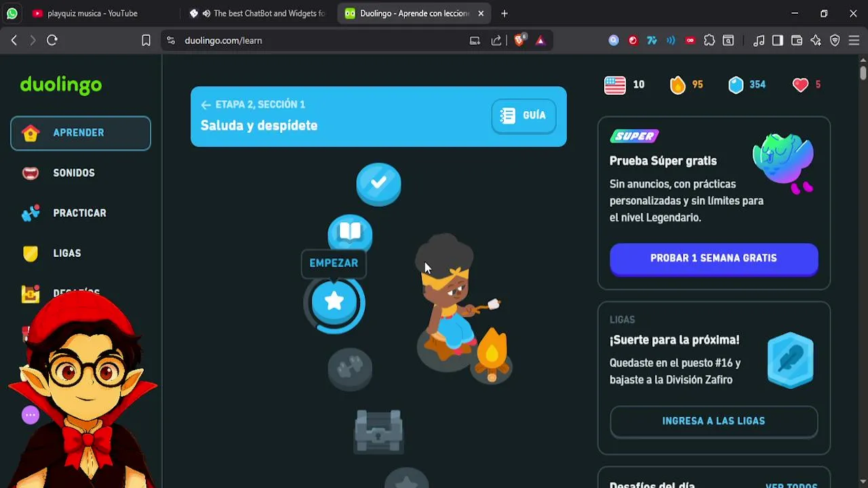This screenshot has height=488, width=868.
Task: Reload the current page
Action: pos(52,41)
